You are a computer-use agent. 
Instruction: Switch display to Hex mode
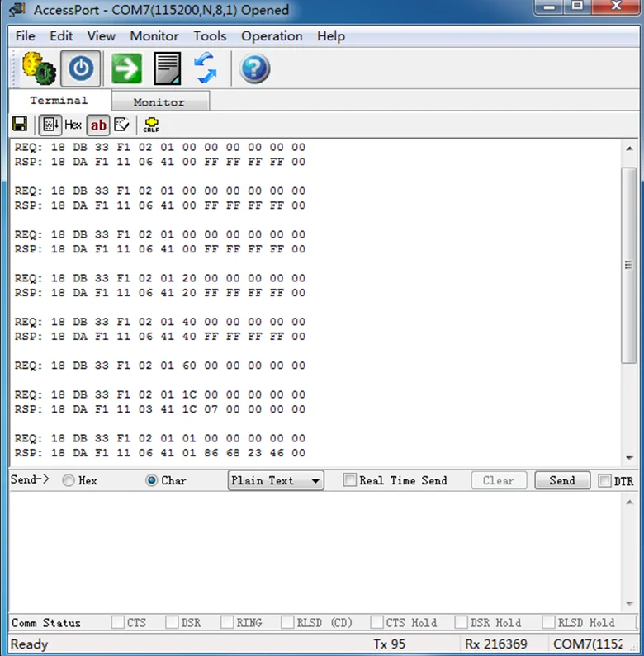[73, 125]
